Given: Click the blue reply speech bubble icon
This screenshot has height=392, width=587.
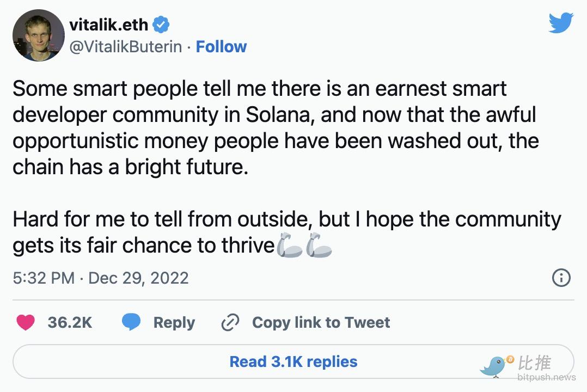Looking at the screenshot, I should click(131, 322).
